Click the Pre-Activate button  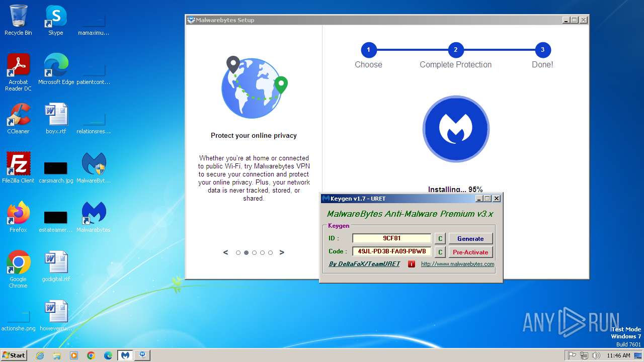click(470, 252)
